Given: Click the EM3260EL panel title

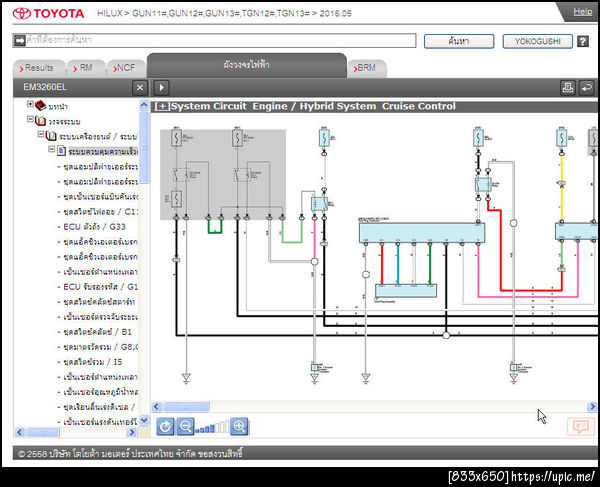Looking at the screenshot, I should click(45, 87).
